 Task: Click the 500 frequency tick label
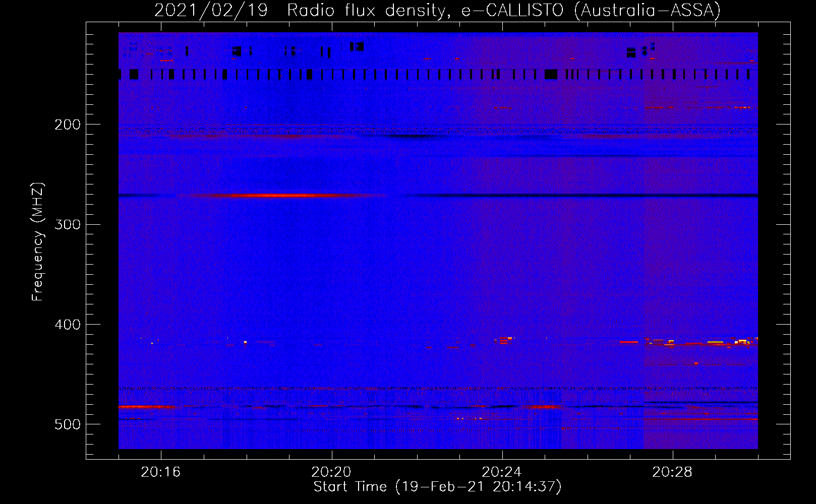coord(68,424)
